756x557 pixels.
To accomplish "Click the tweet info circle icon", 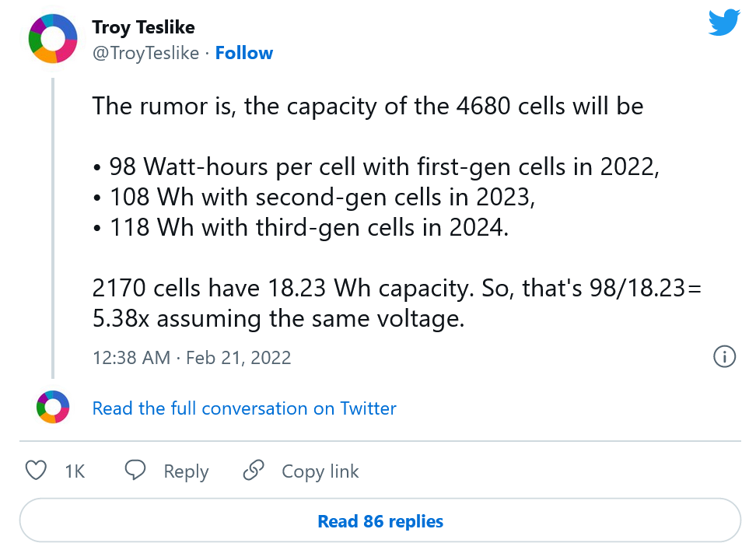I will tap(724, 357).
